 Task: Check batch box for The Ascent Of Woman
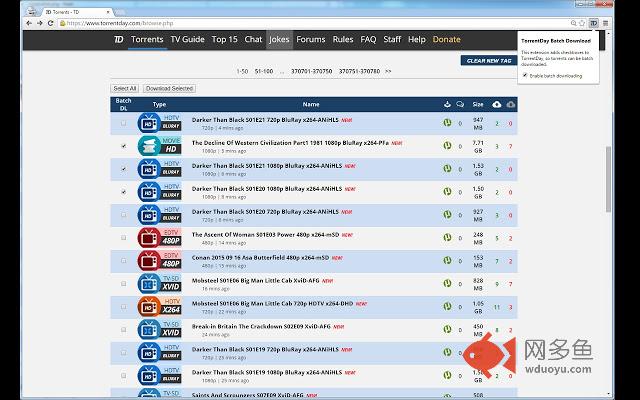124,238
